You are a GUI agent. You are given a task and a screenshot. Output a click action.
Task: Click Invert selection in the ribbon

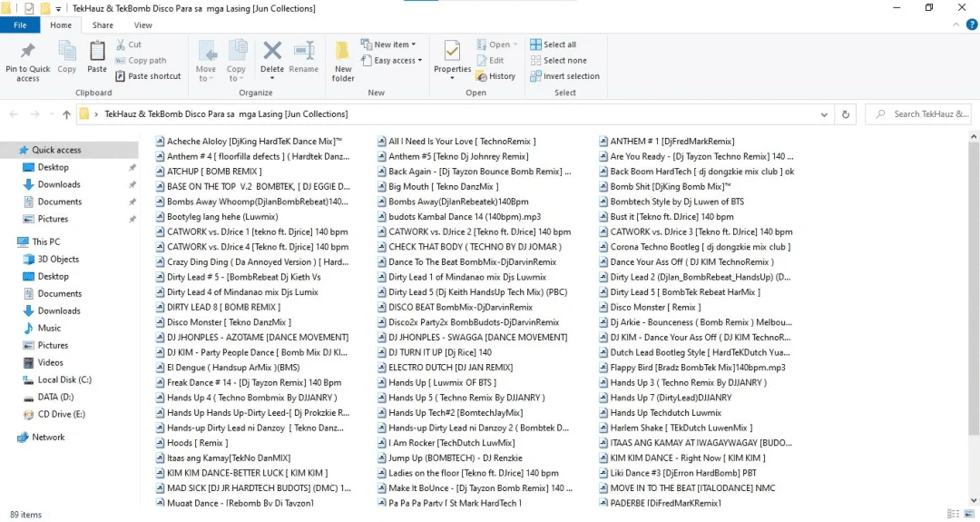[x=564, y=76]
